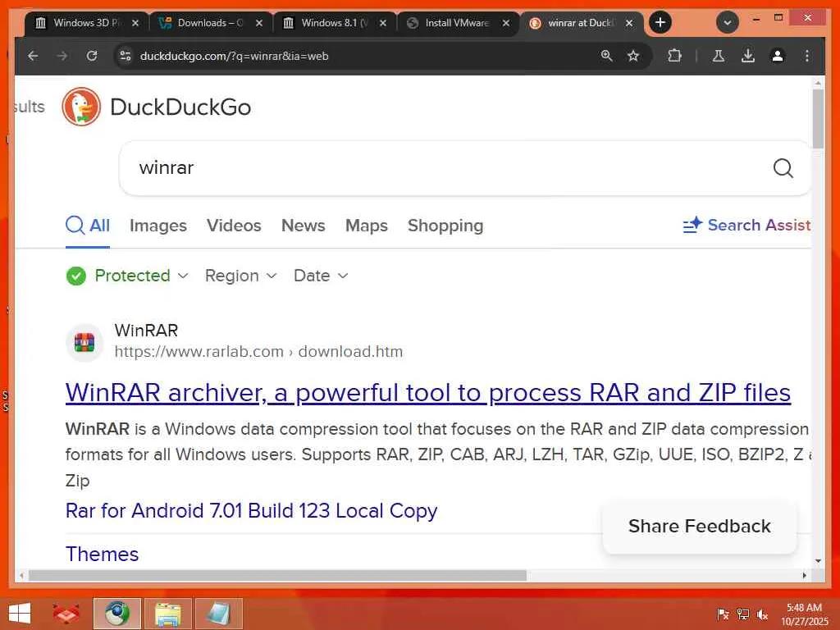The height and width of the screenshot is (630, 840).
Task: Open the browser profile menu
Action: pos(778,56)
